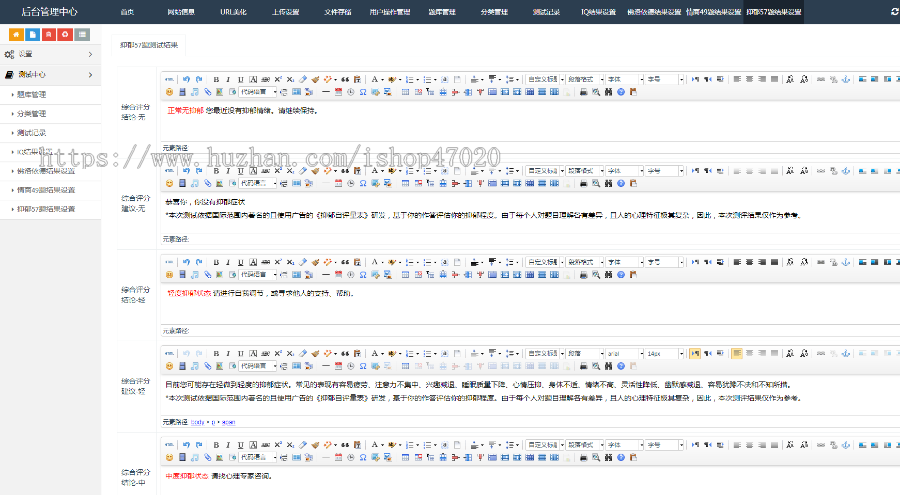
Task: Open 网站信息 in the top navigation
Action: (x=181, y=11)
